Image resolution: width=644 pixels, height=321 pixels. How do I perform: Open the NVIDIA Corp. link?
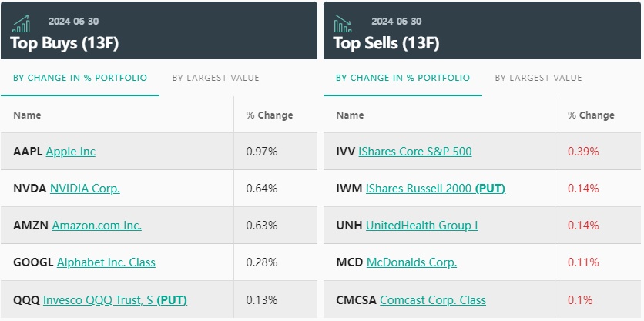click(x=85, y=189)
